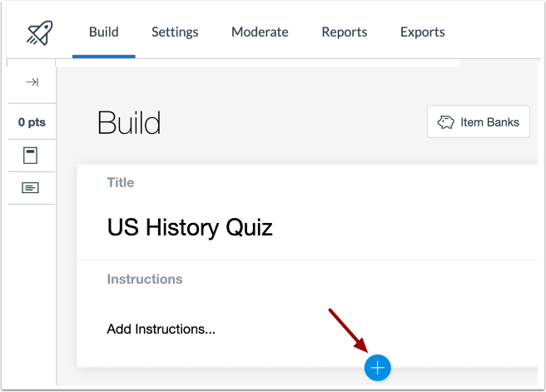Click the 0 pts points indicator
This screenshot has height=392, width=546.
[32, 122]
